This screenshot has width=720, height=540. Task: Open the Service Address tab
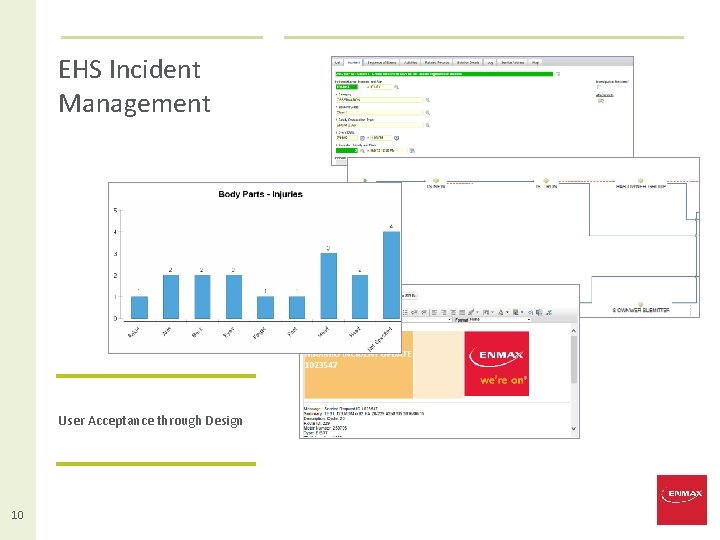(512, 62)
